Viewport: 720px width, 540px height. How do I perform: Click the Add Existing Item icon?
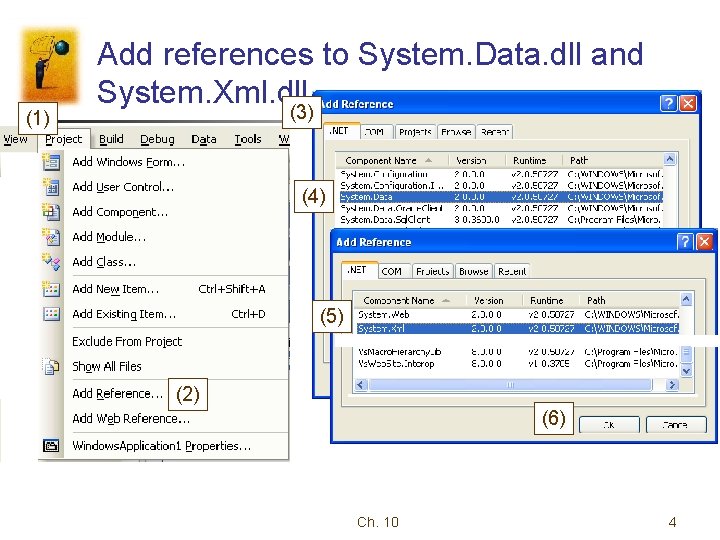pos(51,314)
